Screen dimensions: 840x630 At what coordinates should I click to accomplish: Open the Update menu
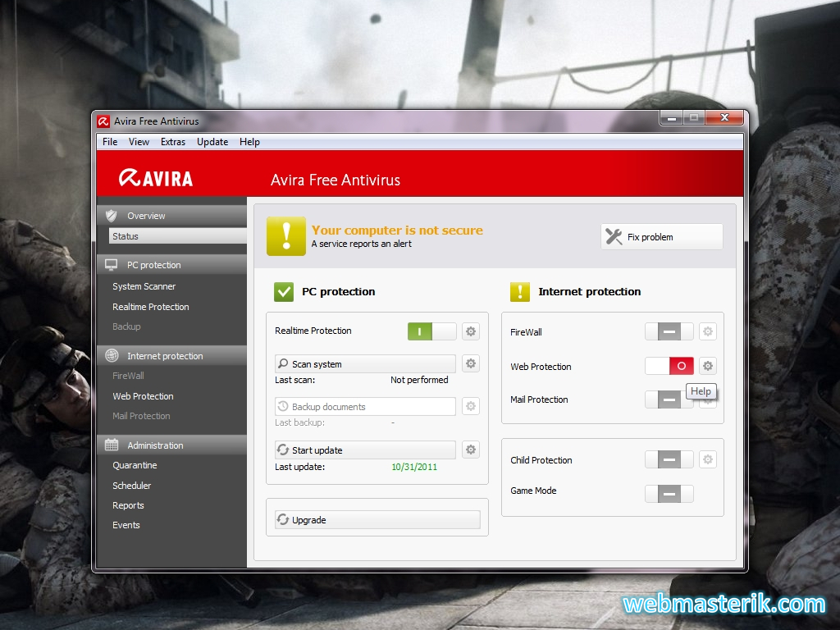click(x=212, y=142)
